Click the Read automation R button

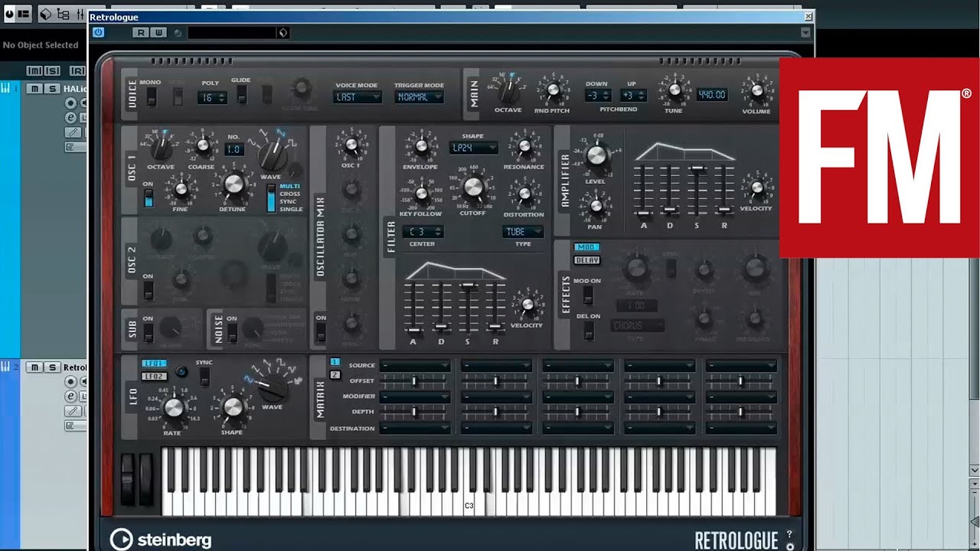point(140,32)
